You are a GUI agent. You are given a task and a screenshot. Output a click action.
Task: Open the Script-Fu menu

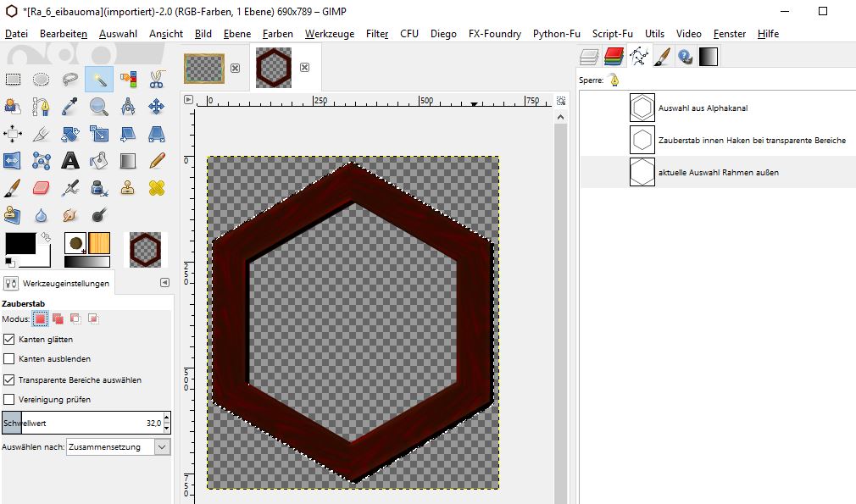(x=613, y=34)
